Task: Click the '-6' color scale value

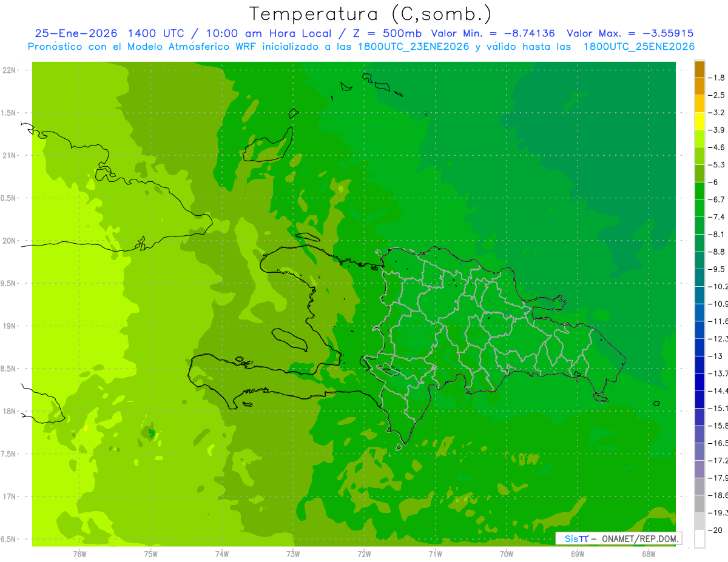Action: 713,182
